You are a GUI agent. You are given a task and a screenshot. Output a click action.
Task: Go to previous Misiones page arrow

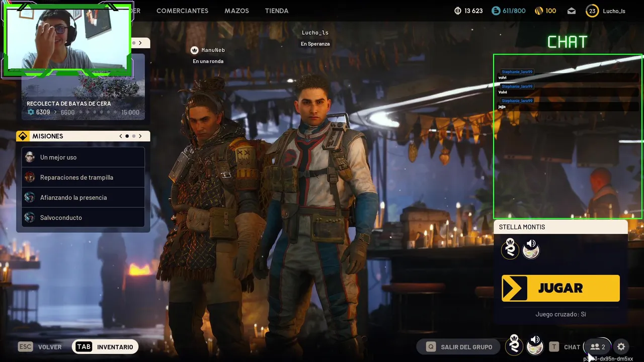tap(121, 136)
